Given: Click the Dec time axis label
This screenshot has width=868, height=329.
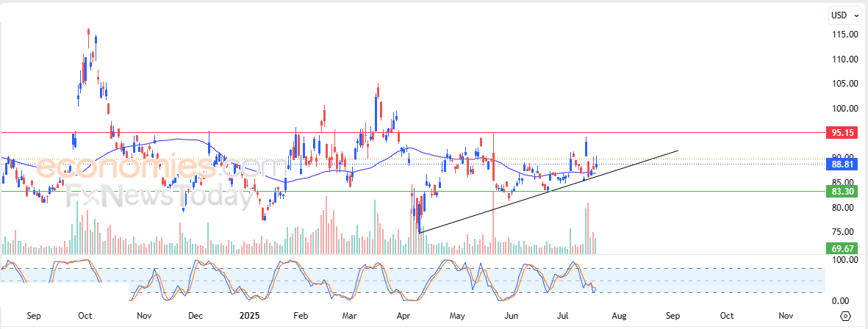Looking at the screenshot, I should pos(196,316).
